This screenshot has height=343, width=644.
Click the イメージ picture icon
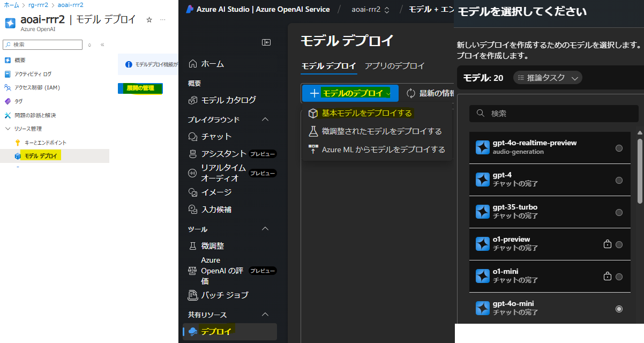pyautogui.click(x=193, y=192)
